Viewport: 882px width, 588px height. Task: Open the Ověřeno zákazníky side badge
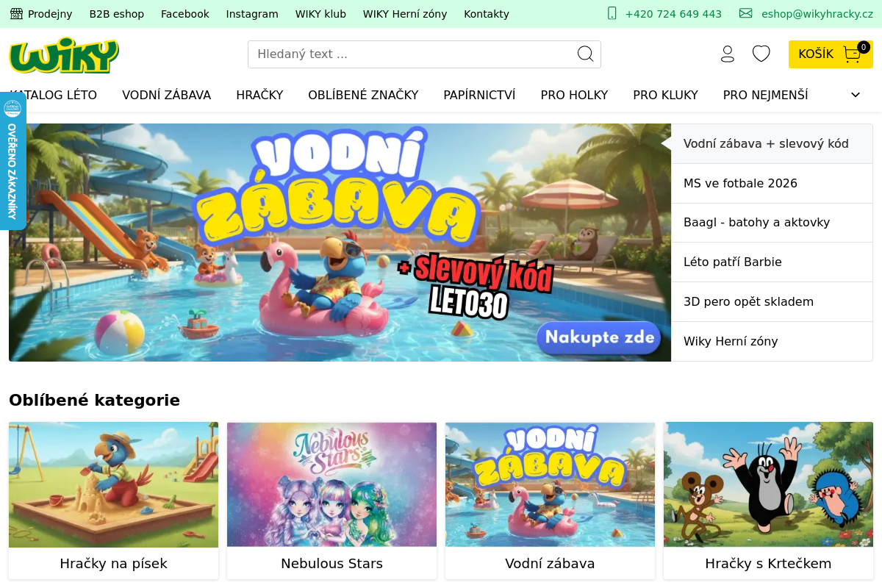[12, 161]
